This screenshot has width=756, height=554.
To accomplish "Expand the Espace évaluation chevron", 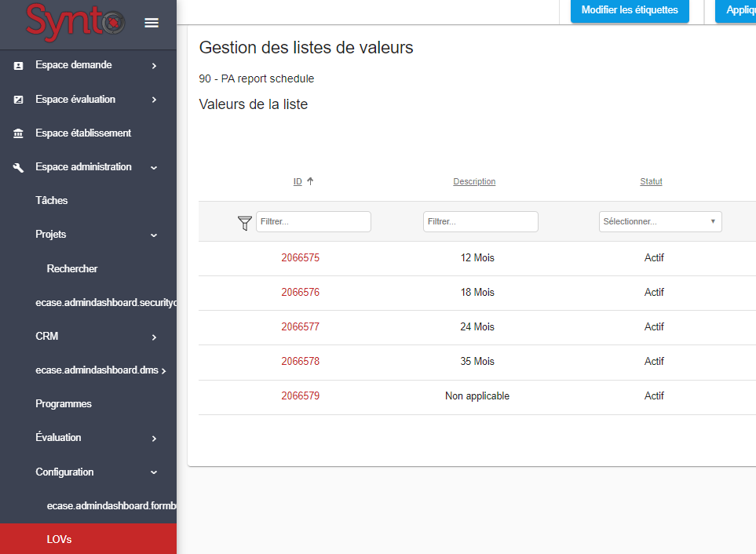I will tap(155, 100).
